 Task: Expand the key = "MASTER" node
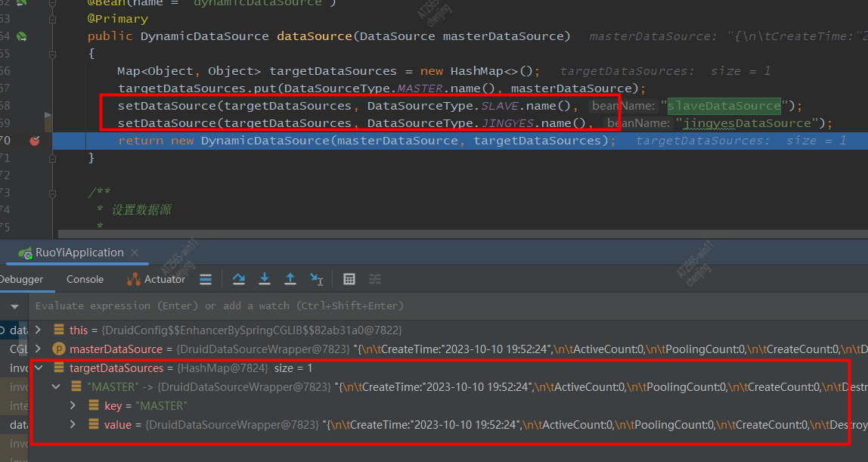click(x=73, y=405)
